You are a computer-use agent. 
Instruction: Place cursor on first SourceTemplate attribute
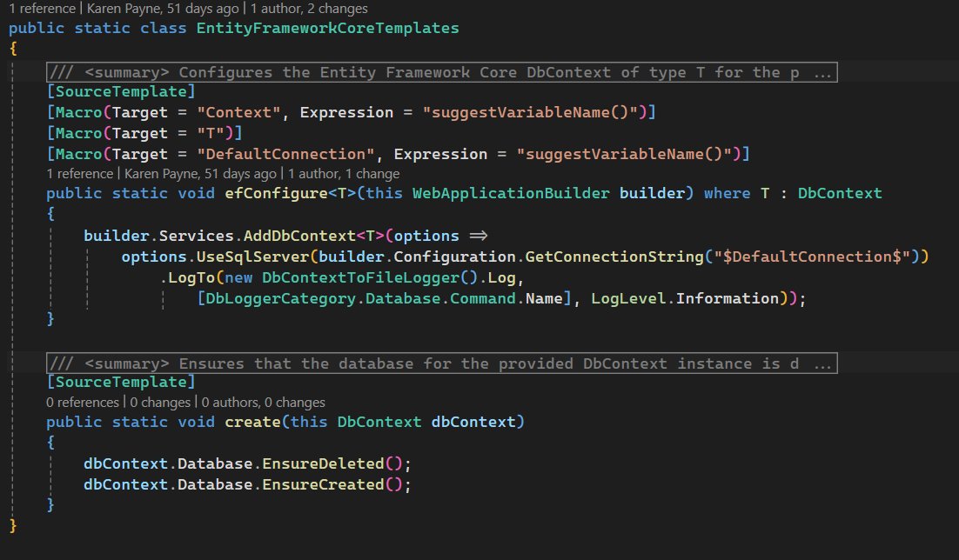(x=121, y=91)
